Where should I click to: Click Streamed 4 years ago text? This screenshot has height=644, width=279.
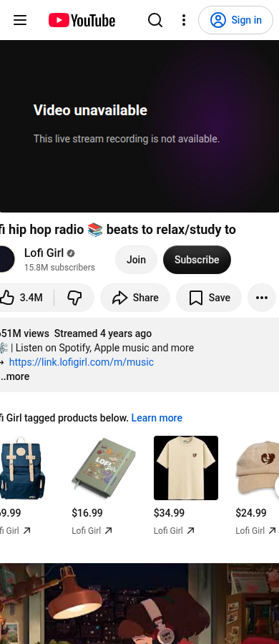(x=103, y=333)
